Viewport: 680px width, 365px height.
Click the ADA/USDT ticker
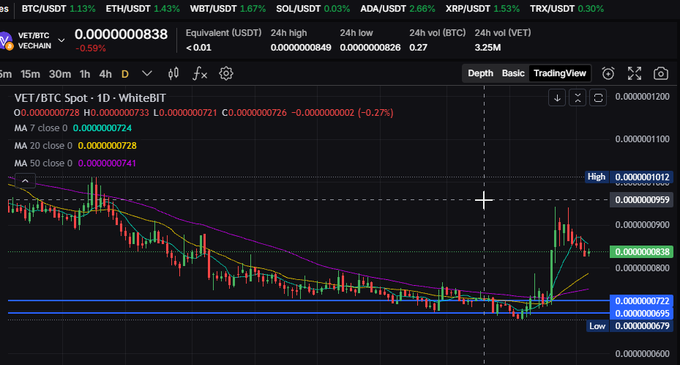tap(398, 9)
